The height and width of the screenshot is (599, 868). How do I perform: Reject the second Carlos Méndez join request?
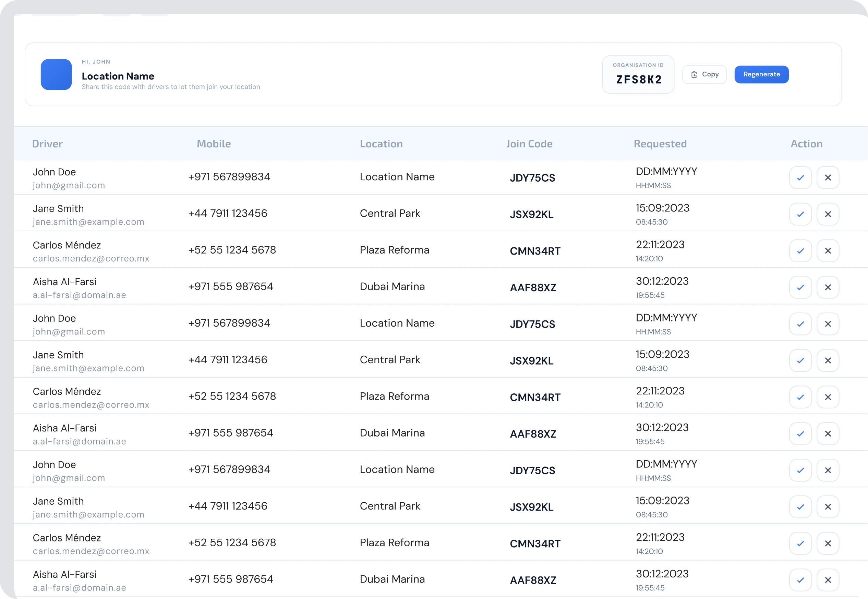(x=828, y=397)
